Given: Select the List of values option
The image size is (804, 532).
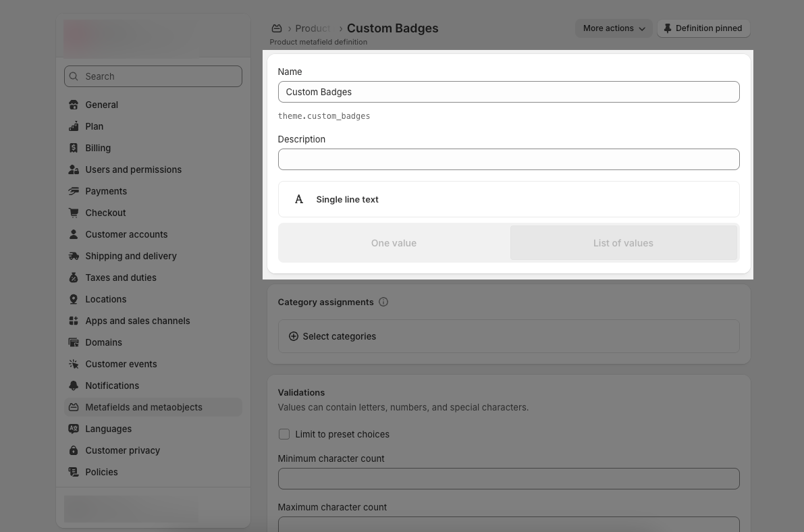Looking at the screenshot, I should tap(623, 243).
